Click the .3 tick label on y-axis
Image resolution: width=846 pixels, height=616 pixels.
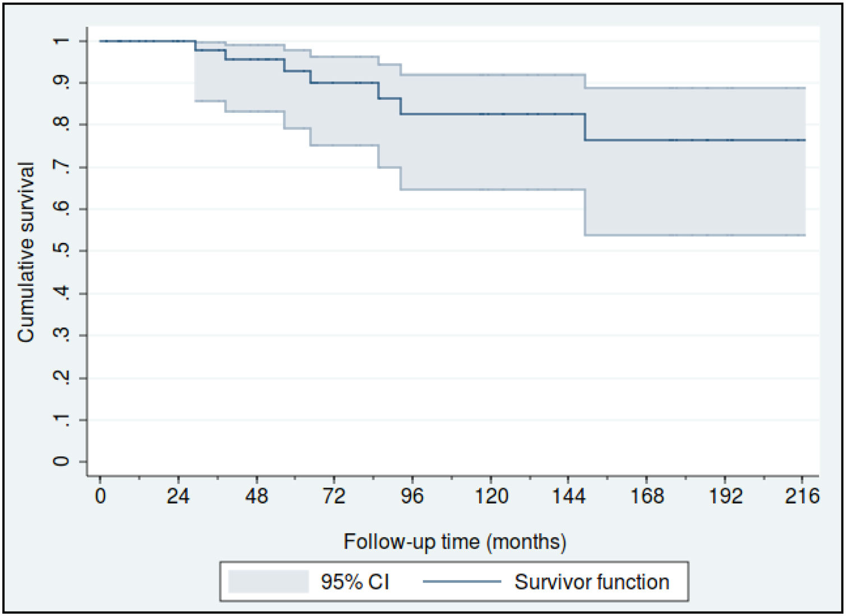61,335
